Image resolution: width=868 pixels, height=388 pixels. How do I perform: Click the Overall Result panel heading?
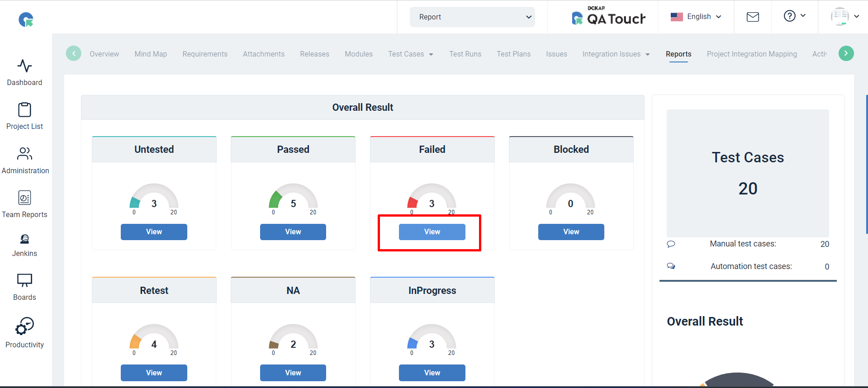363,108
